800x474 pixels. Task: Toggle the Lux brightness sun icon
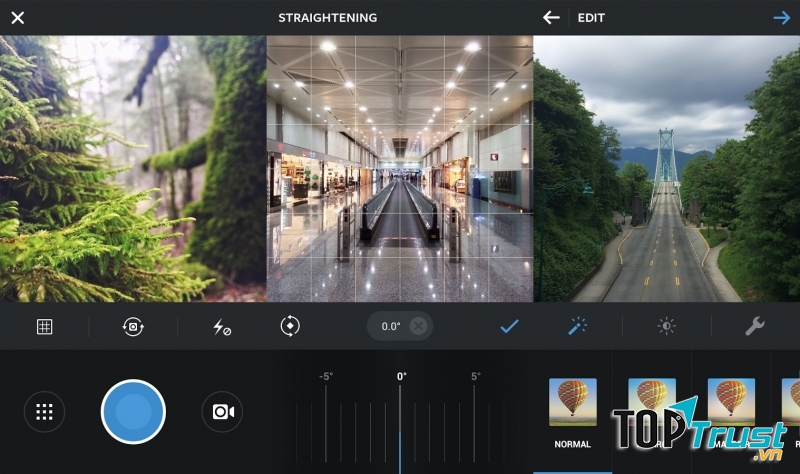point(666,326)
